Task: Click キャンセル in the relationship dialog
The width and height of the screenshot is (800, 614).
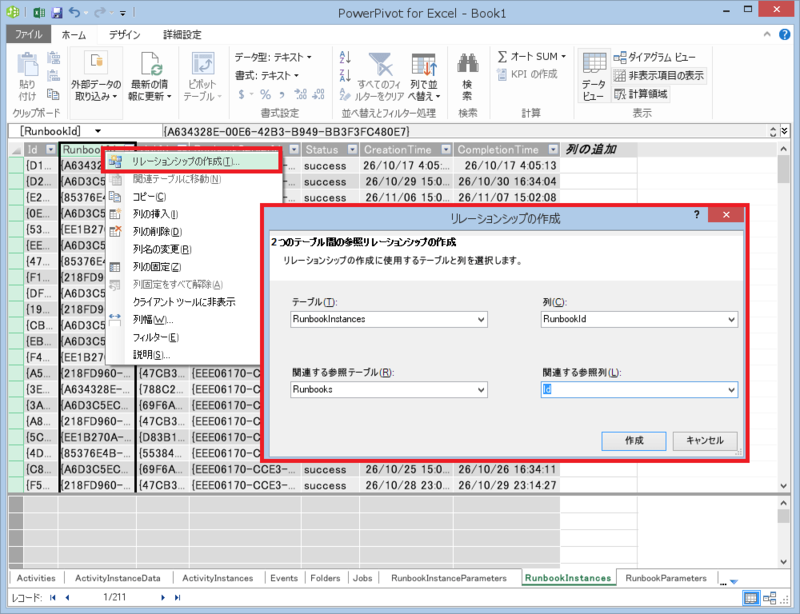Action: tap(703, 440)
